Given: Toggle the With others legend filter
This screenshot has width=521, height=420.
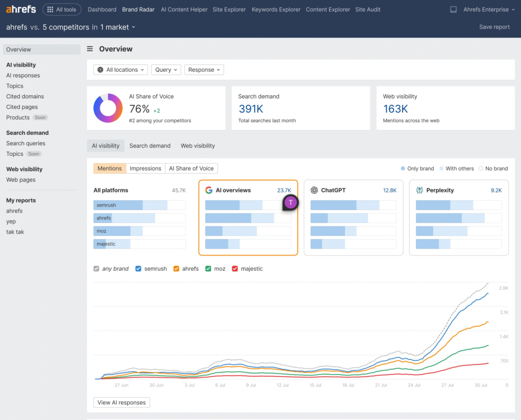Looking at the screenshot, I should tap(456, 169).
